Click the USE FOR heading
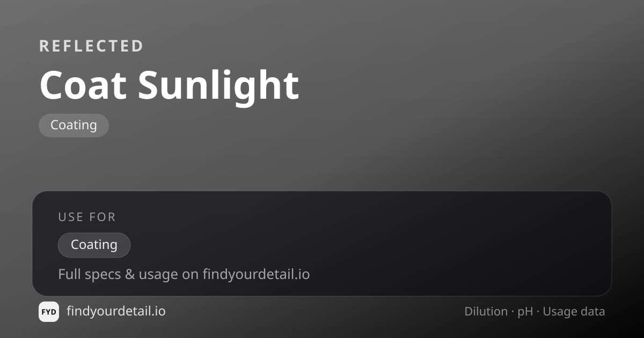The image size is (644, 338). coord(87,217)
